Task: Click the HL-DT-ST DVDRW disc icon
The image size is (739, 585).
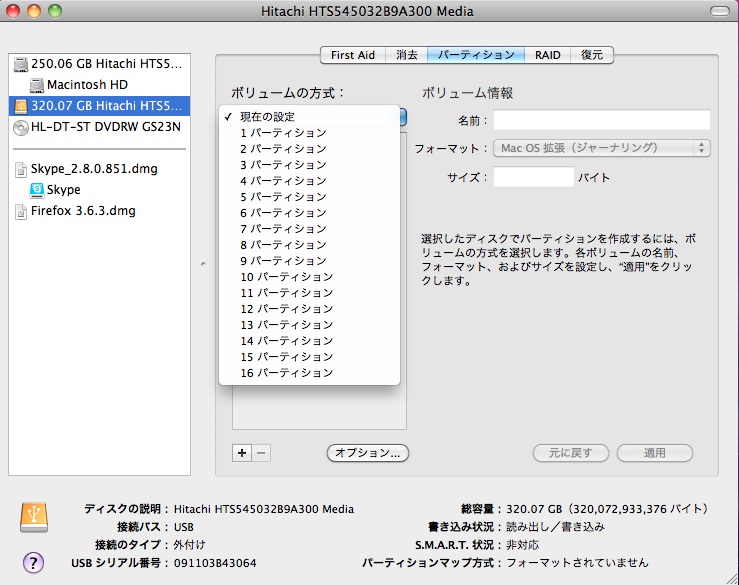Action: click(21, 127)
